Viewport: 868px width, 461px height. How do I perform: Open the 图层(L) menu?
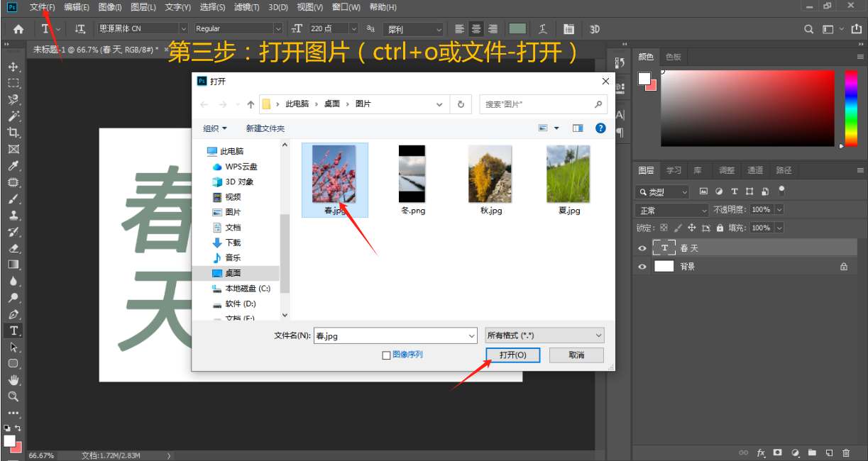click(144, 7)
